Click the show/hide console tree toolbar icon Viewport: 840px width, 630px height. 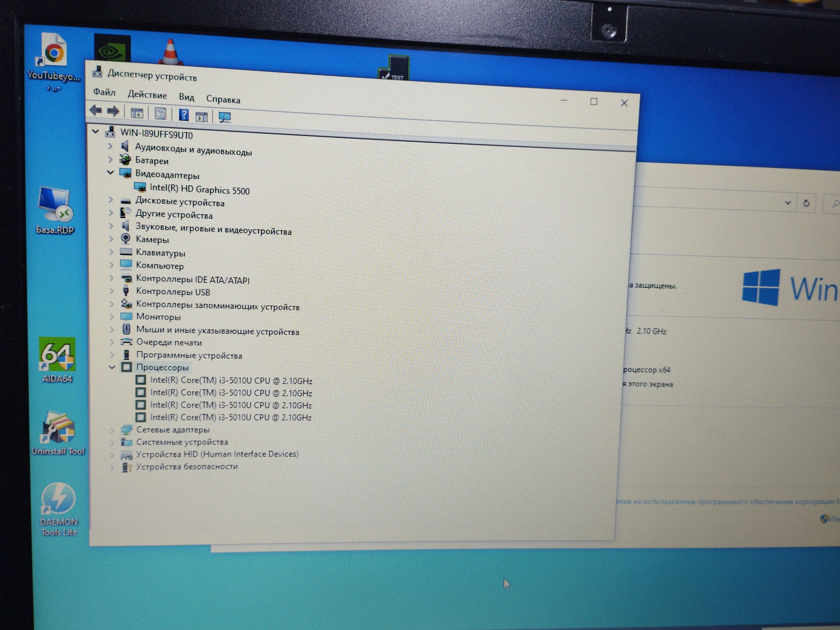(x=137, y=113)
